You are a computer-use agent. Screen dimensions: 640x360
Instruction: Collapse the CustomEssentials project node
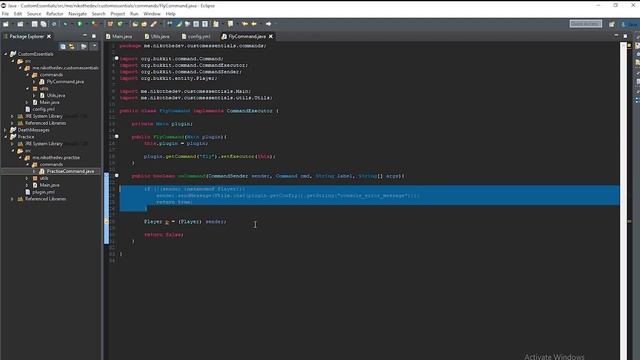click(6, 54)
